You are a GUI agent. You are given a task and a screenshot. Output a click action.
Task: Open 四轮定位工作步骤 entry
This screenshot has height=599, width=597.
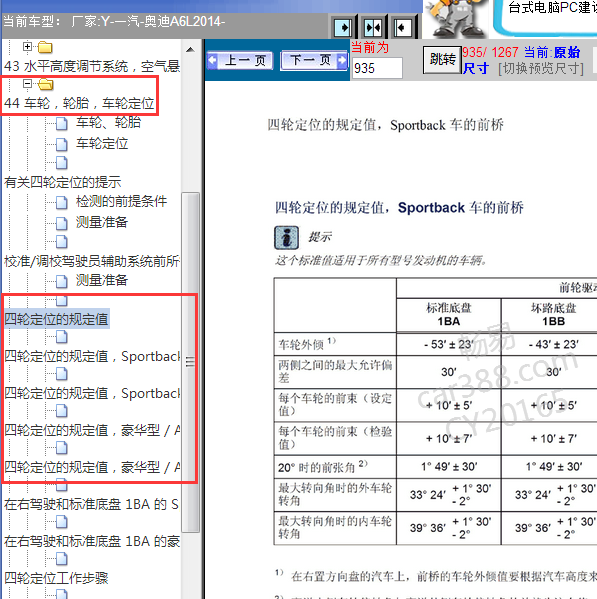56,578
